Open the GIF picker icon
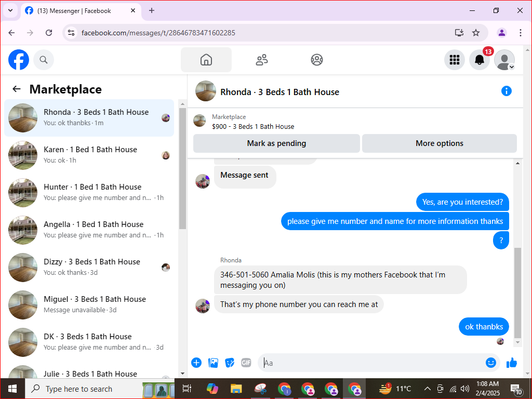Image resolution: width=532 pixels, height=399 pixels. click(246, 363)
